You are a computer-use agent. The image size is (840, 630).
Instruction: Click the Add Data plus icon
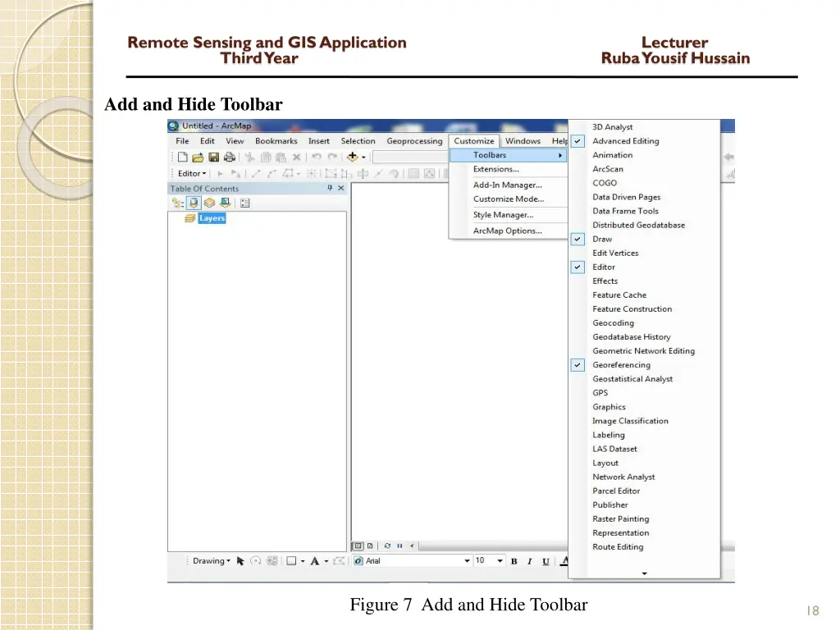pyautogui.click(x=352, y=157)
